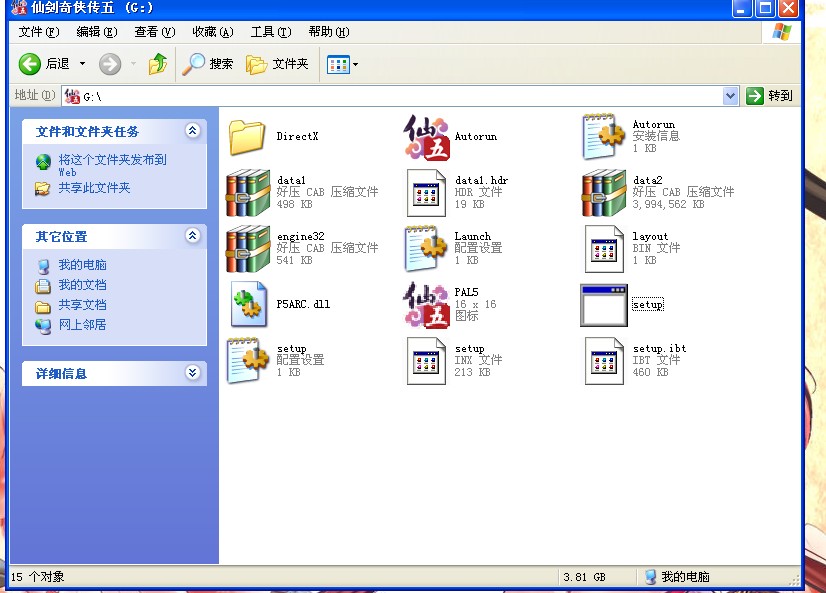Click the P5ARC.dll file name text
This screenshot has height=593, width=826.
click(303, 304)
